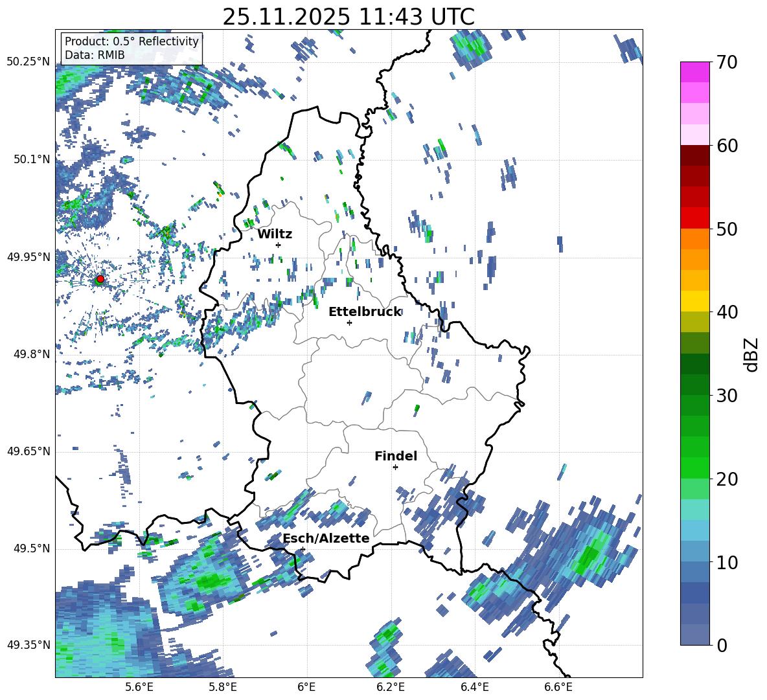Image resolution: width=767 pixels, height=700 pixels.
Task: Click the 50.25°N latitude label
Action: (29, 62)
